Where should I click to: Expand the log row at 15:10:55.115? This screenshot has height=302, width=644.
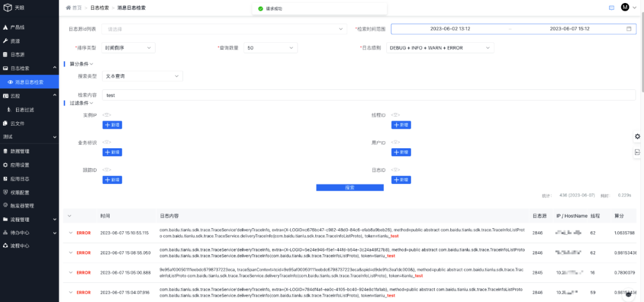tap(70, 233)
